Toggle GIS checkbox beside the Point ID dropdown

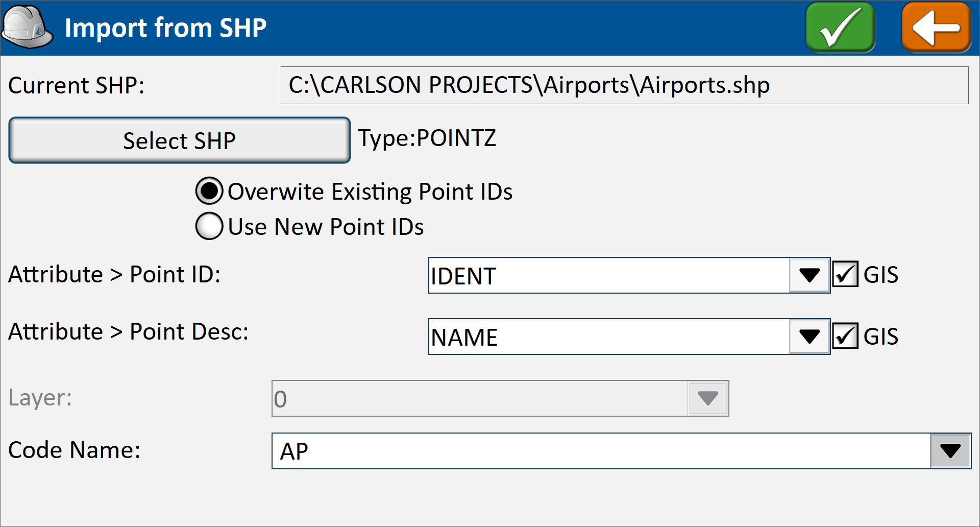point(845,274)
